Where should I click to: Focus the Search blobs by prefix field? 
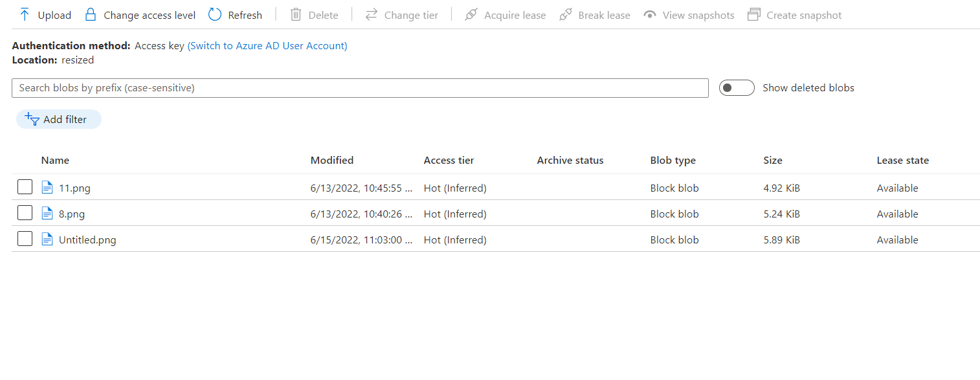pyautogui.click(x=360, y=88)
